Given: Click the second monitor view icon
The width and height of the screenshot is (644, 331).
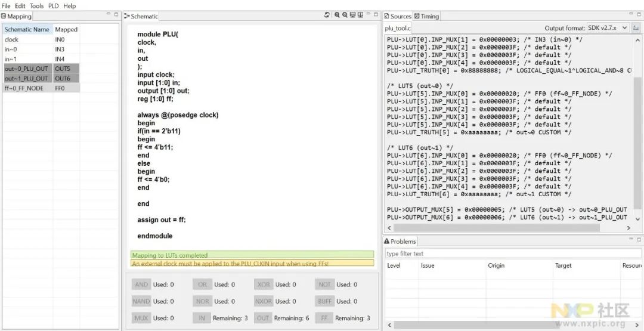Looking at the screenshot, I should (x=360, y=15).
